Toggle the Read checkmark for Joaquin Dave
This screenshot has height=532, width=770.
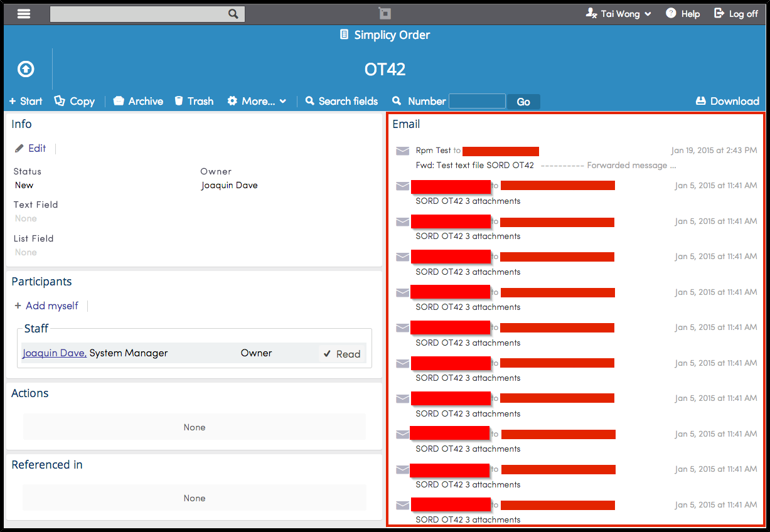(342, 354)
